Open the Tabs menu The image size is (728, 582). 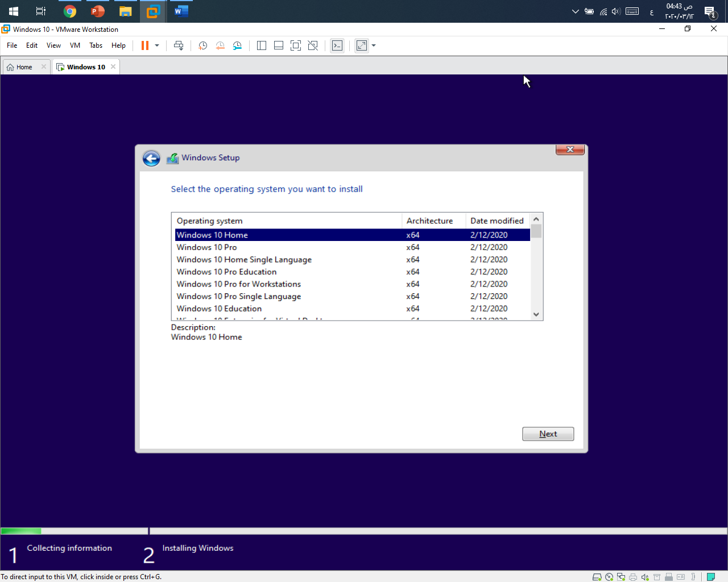(x=96, y=45)
